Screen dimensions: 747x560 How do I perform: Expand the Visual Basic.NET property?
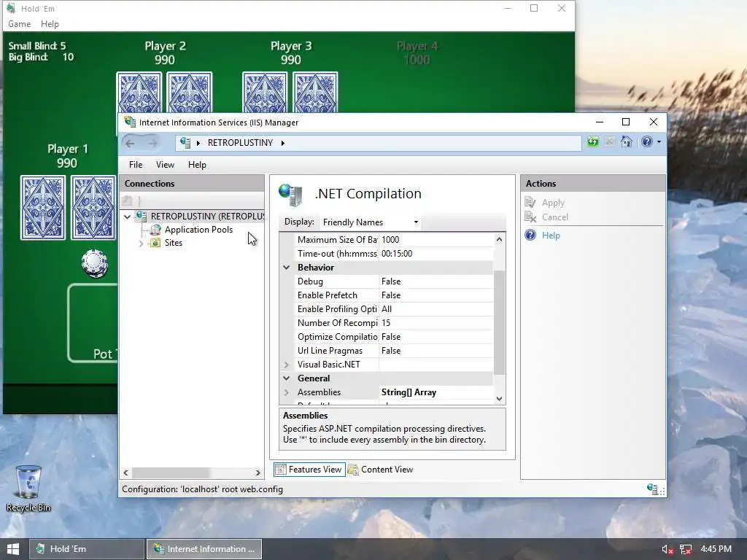coord(286,365)
